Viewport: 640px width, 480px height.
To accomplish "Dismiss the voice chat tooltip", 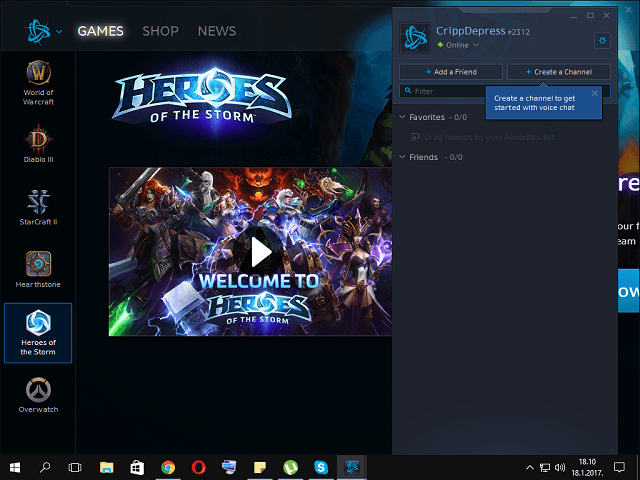I will click(594, 93).
